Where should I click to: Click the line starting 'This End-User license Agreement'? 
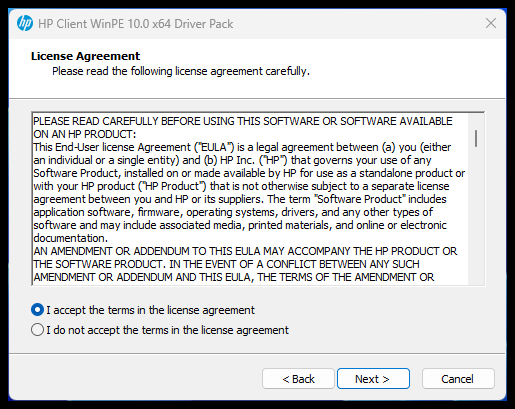coord(242,147)
